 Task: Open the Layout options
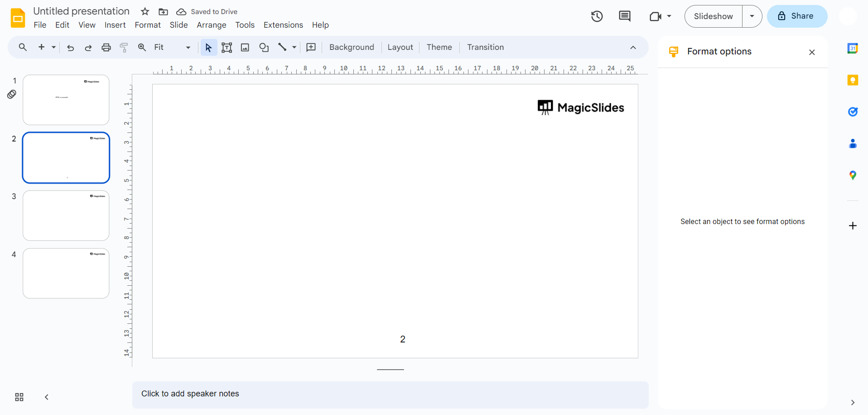click(x=400, y=47)
